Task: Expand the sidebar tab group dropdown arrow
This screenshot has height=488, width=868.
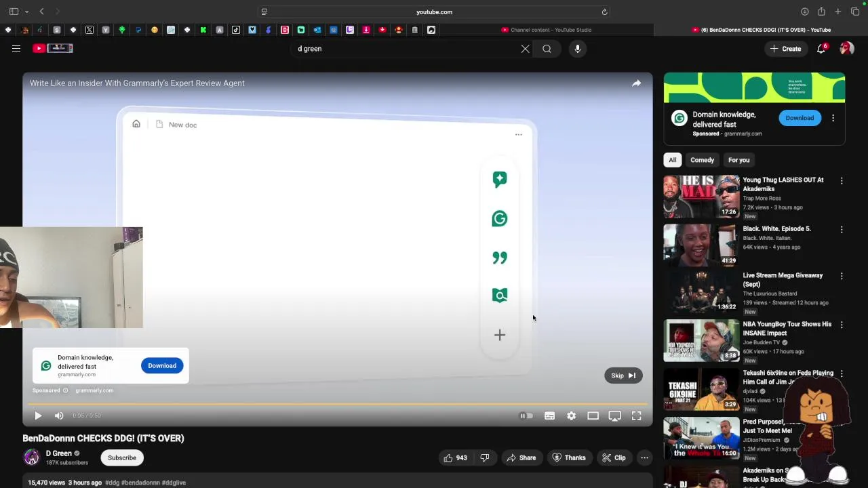Action: pos(26,12)
